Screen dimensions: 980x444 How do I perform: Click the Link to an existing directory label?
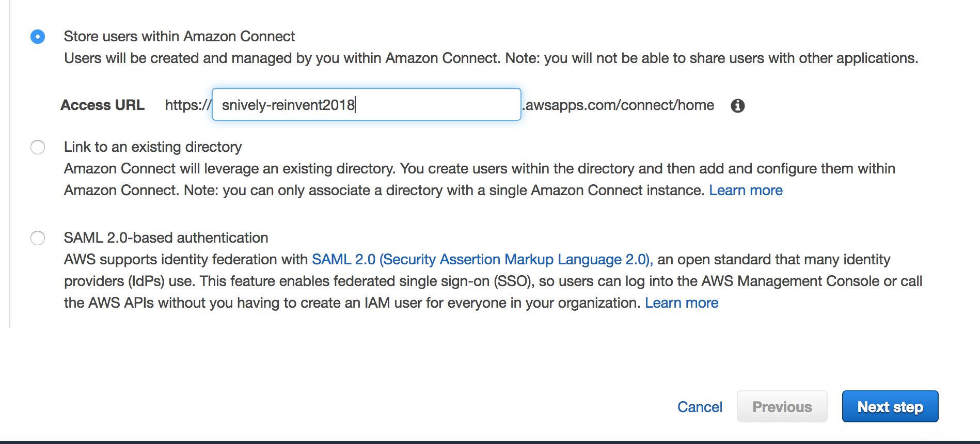[153, 147]
